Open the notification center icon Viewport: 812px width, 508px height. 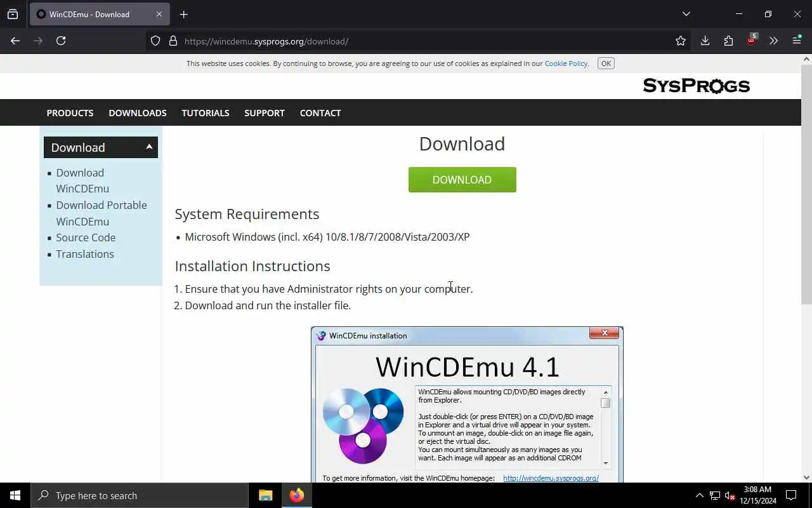pyautogui.click(x=791, y=495)
